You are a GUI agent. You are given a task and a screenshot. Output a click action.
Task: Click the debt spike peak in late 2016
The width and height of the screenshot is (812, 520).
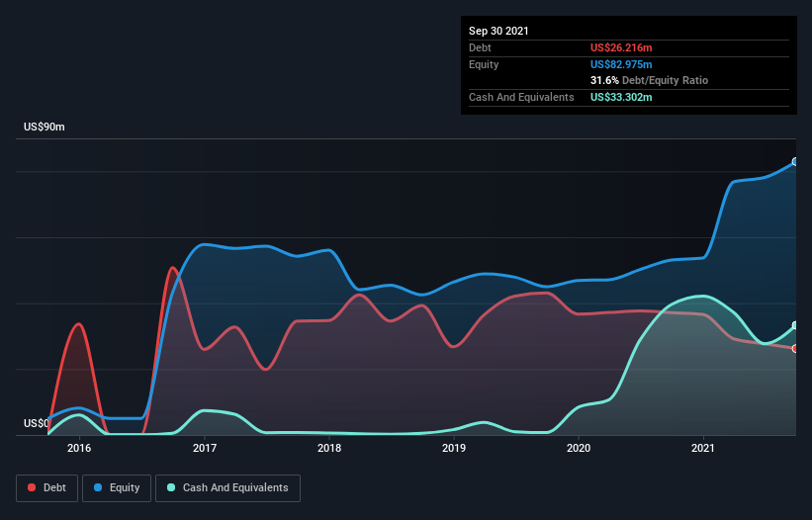[173, 268]
